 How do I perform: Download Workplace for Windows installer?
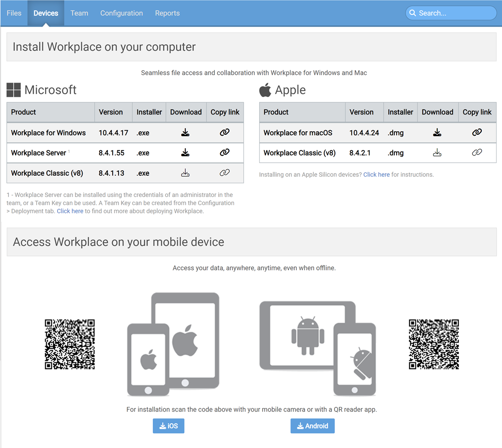tap(185, 133)
